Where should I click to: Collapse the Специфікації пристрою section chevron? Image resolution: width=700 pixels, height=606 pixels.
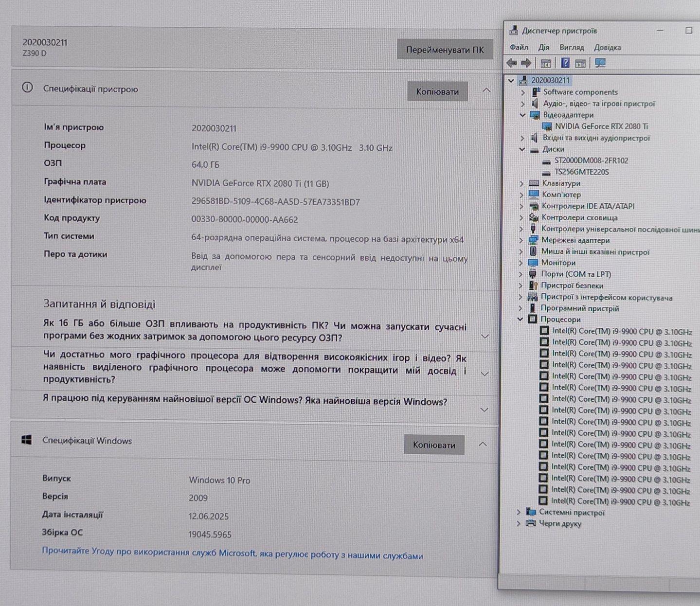click(x=486, y=90)
